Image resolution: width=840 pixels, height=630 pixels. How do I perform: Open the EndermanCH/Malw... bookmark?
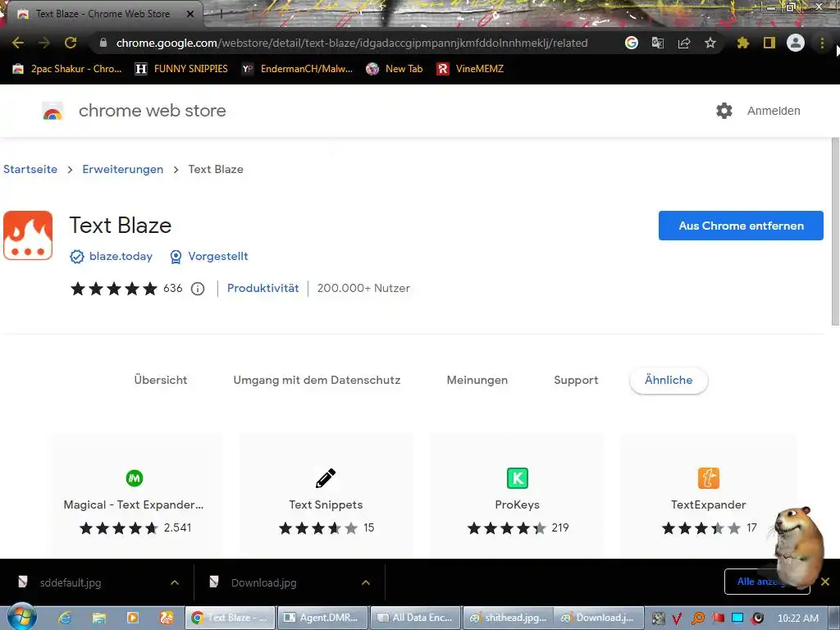click(x=297, y=69)
